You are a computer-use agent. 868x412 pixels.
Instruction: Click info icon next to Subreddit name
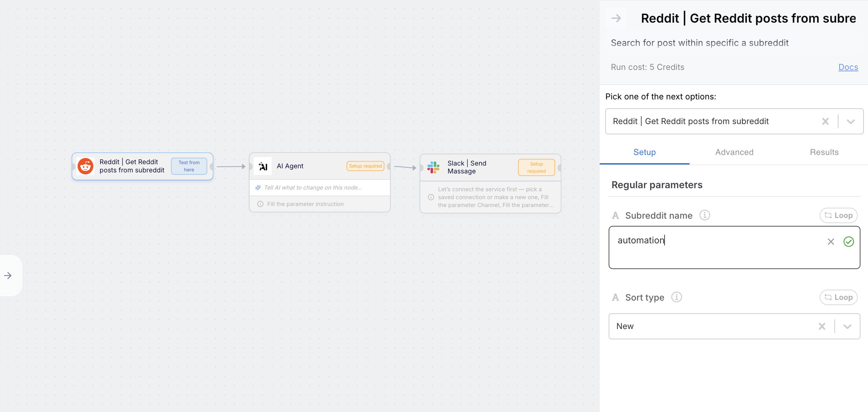pos(704,215)
